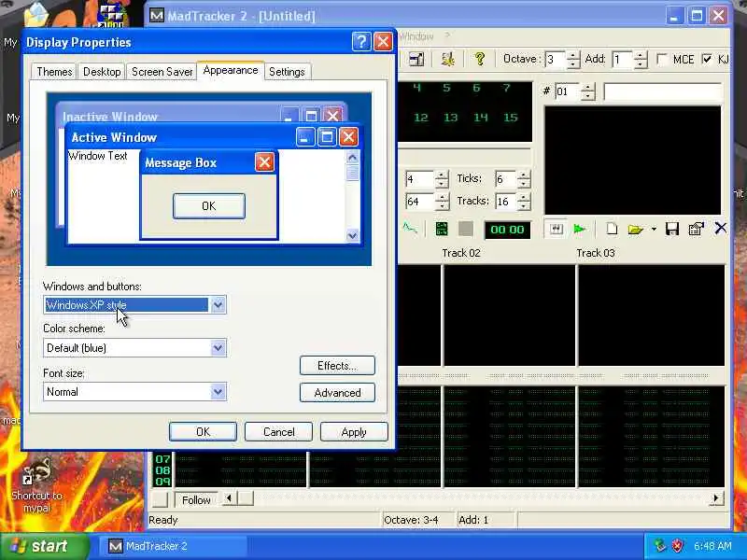Screen dimensions: 747x560
Task: Click the new blank page icon
Action: pos(612,229)
